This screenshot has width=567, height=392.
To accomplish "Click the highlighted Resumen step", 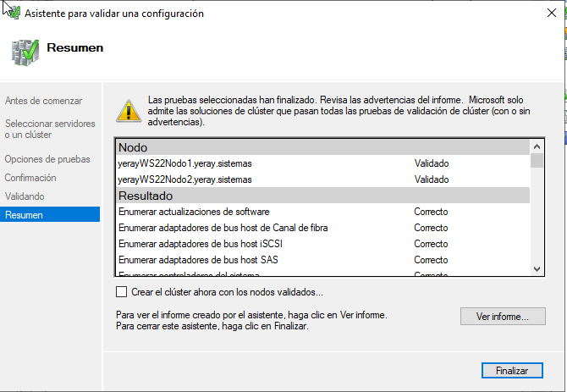I will pos(50,214).
